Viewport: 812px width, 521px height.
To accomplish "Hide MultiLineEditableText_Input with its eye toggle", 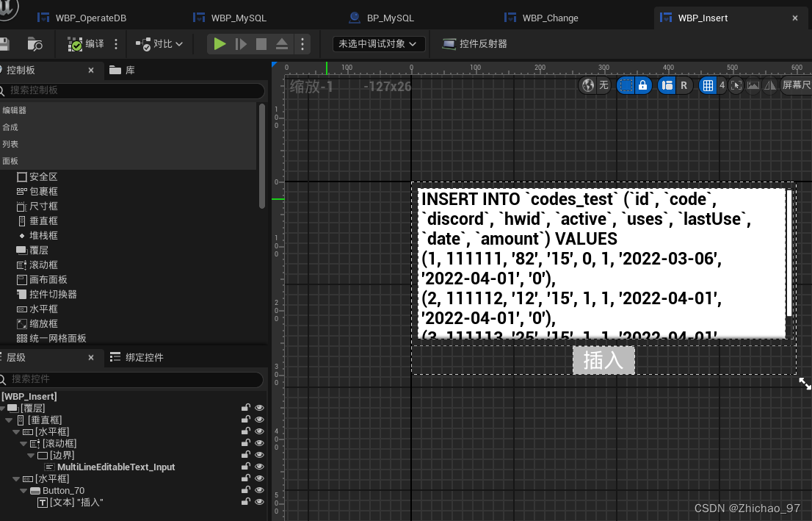I will (x=259, y=467).
